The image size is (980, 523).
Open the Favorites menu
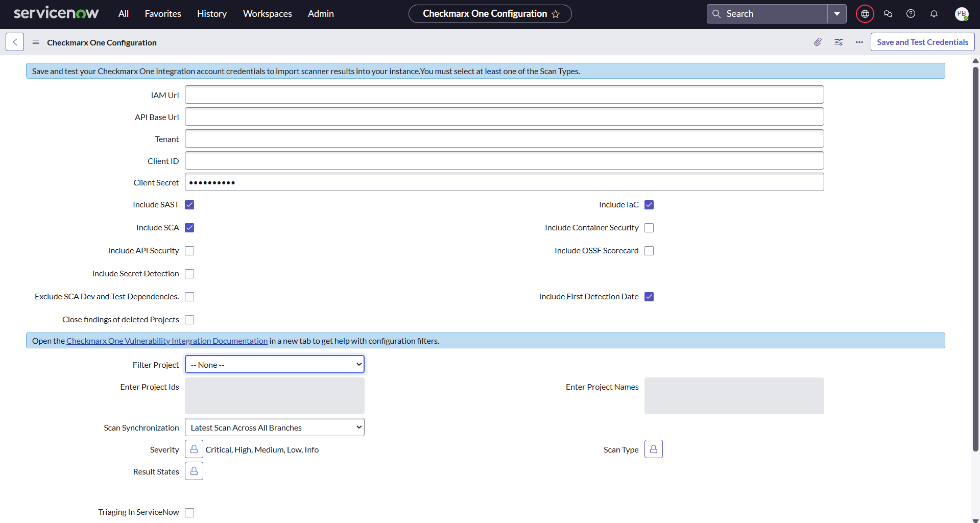(163, 14)
